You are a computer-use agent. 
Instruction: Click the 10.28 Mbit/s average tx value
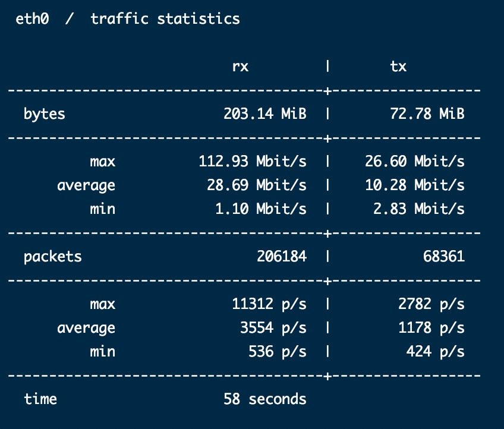pyautogui.click(x=415, y=185)
